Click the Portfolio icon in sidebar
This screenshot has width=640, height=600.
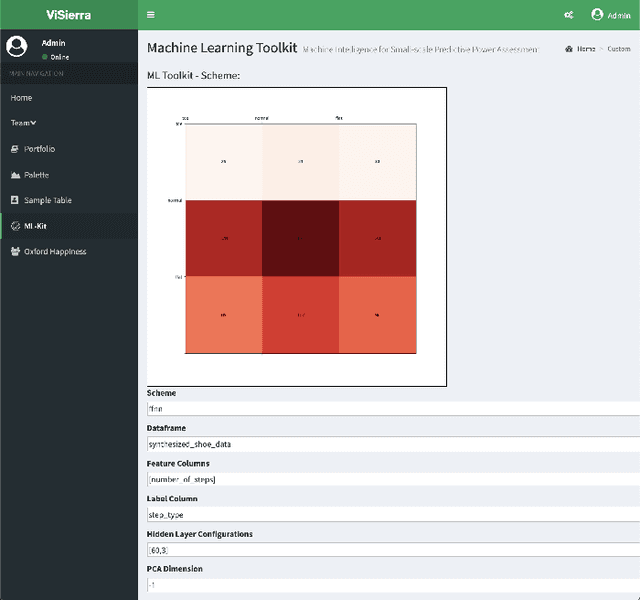[15, 149]
